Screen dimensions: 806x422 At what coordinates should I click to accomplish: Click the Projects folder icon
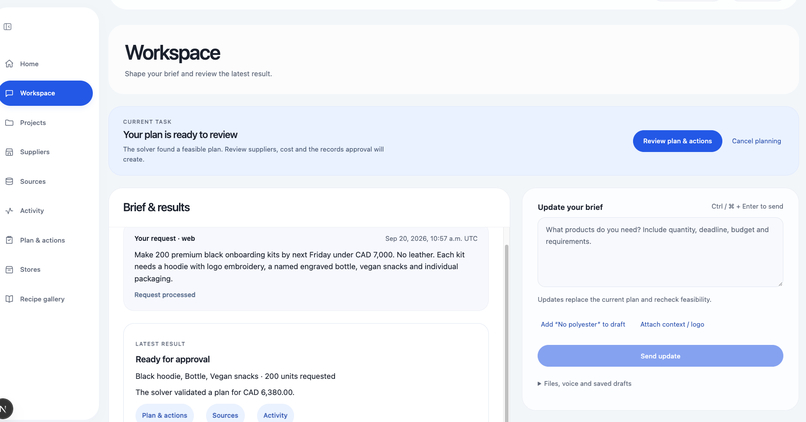pyautogui.click(x=9, y=122)
